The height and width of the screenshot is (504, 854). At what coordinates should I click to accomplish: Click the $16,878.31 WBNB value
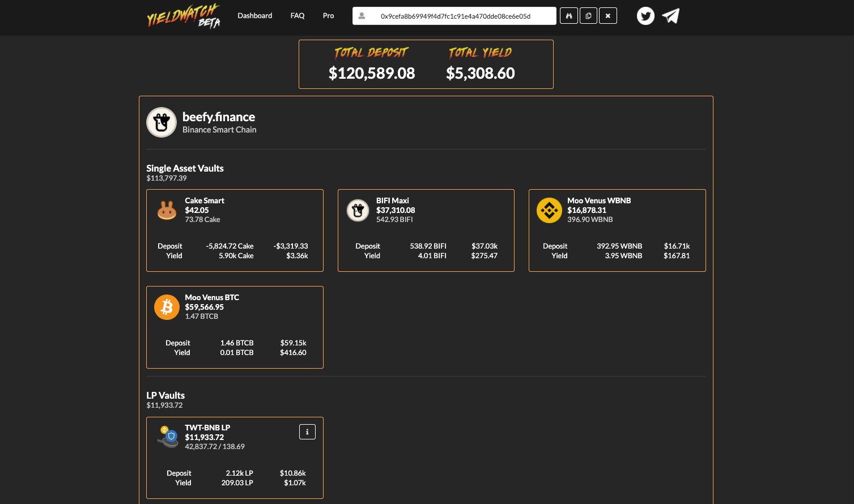click(587, 210)
